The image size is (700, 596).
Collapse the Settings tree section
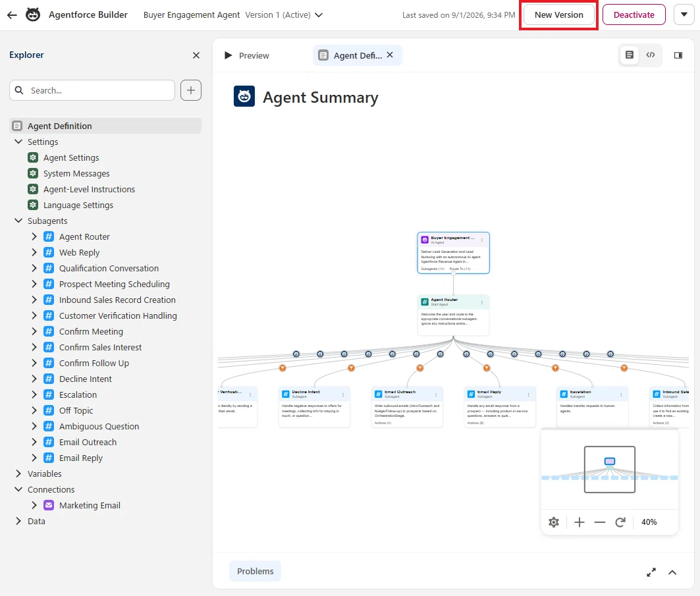(18, 142)
